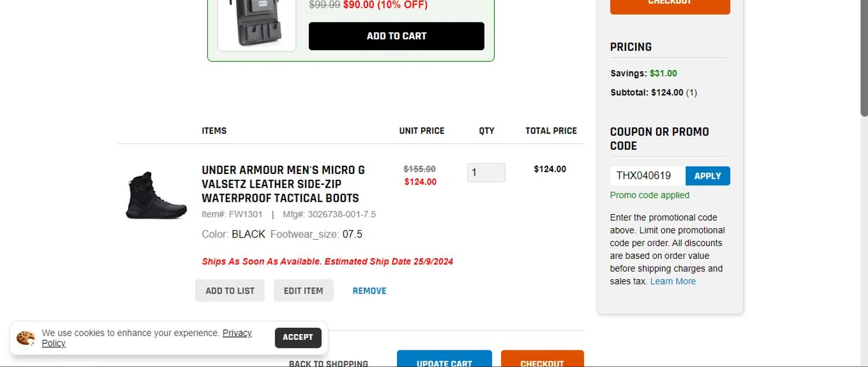Proceed with the bottom CHECKOUT button
This screenshot has height=367, width=868.
point(542,361)
